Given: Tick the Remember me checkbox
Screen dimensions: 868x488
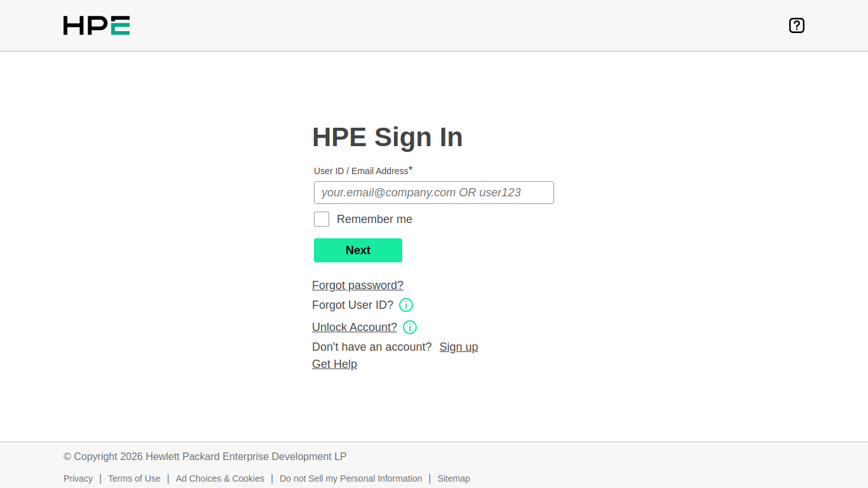Looking at the screenshot, I should click(322, 219).
